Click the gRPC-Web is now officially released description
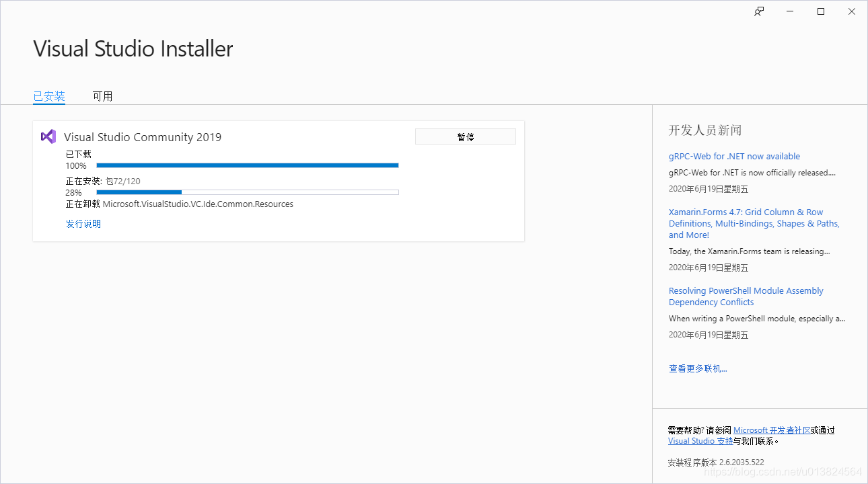This screenshot has width=868, height=484. [x=752, y=172]
